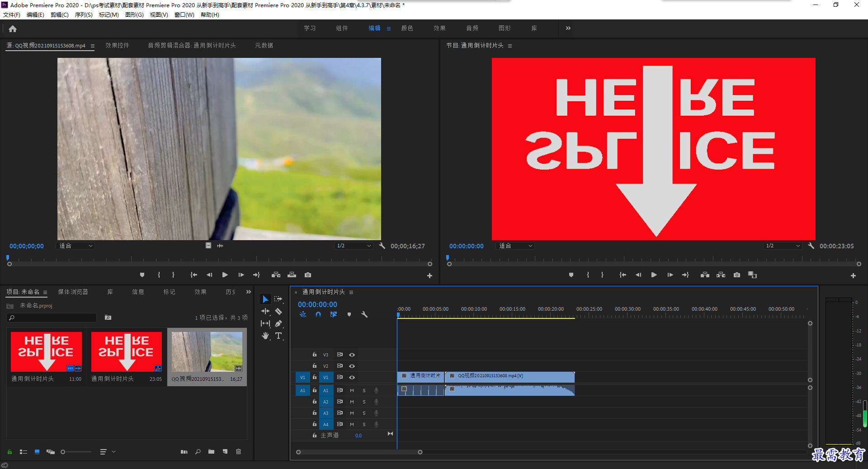Toggle snap in timeline
The width and height of the screenshot is (868, 469).
click(x=318, y=314)
